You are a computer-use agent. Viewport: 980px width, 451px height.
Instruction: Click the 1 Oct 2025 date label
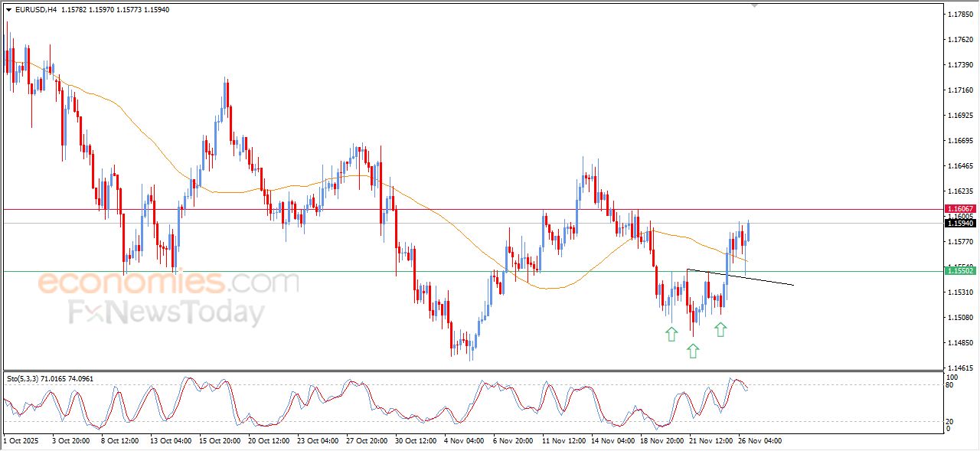pyautogui.click(x=23, y=441)
